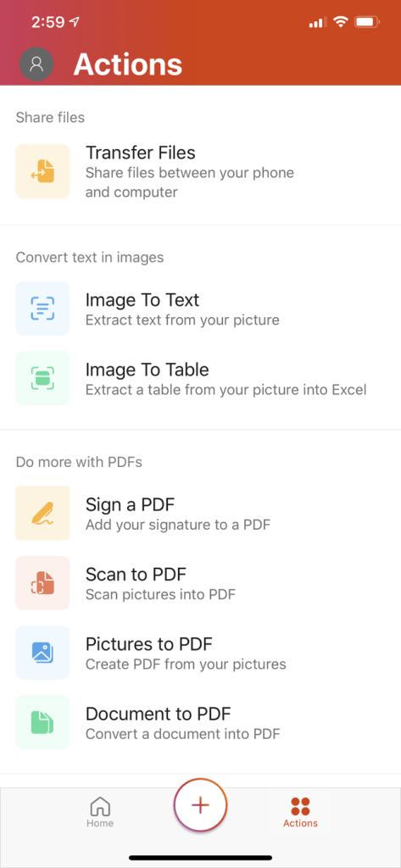Open Scan to PDF action label

[x=136, y=575]
